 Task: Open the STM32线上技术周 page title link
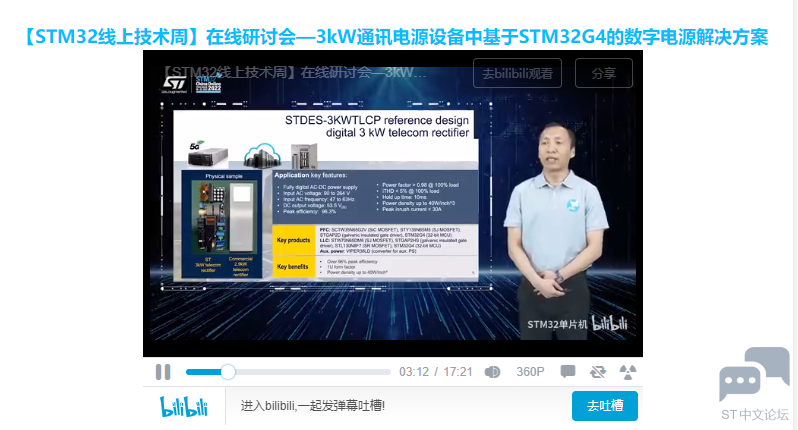tap(396, 37)
